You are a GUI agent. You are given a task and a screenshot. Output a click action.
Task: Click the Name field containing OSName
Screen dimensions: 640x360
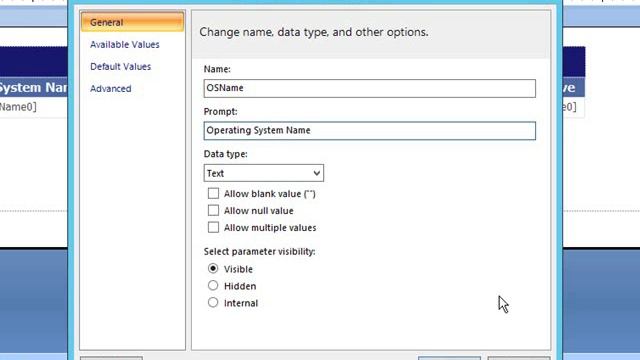tap(369, 88)
